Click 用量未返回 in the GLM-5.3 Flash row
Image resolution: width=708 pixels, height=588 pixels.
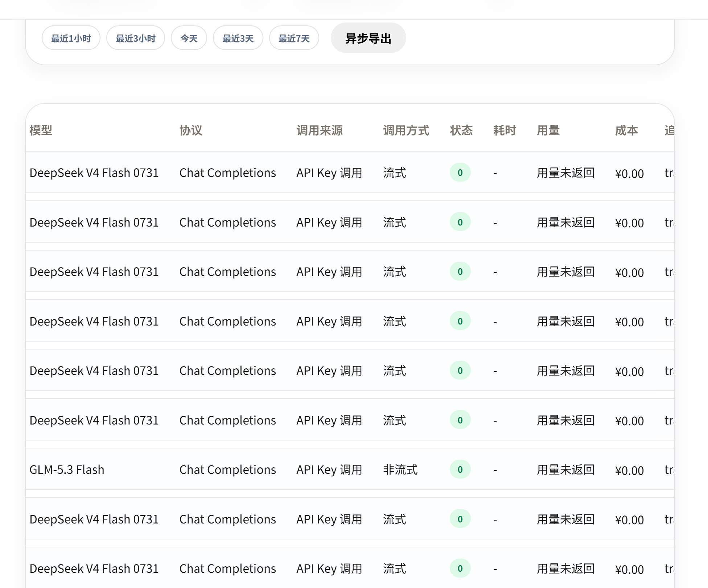point(566,470)
